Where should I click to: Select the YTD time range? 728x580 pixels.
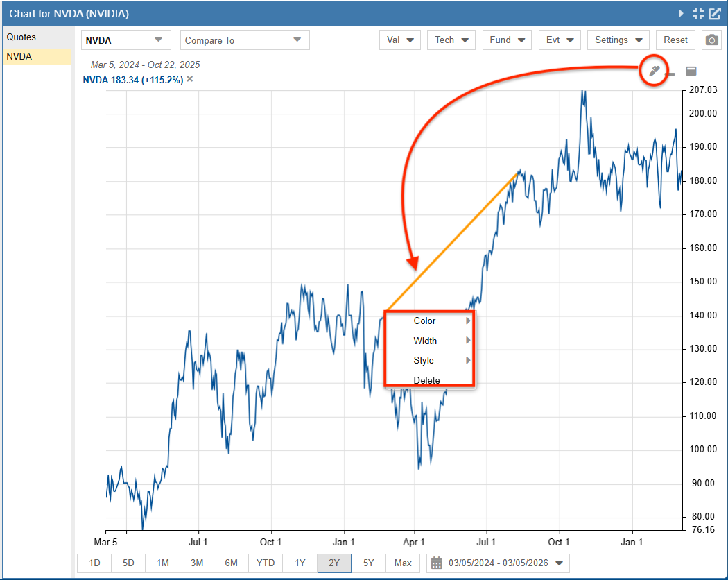click(266, 563)
